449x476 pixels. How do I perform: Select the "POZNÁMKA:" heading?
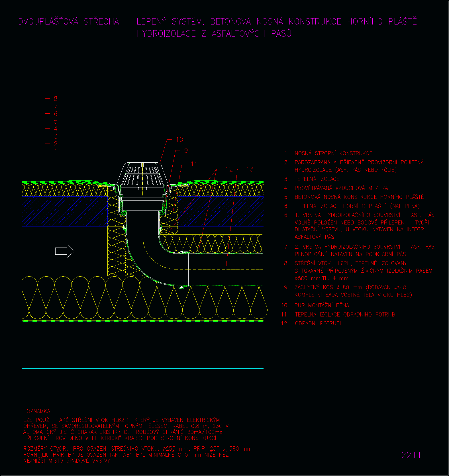(38, 411)
